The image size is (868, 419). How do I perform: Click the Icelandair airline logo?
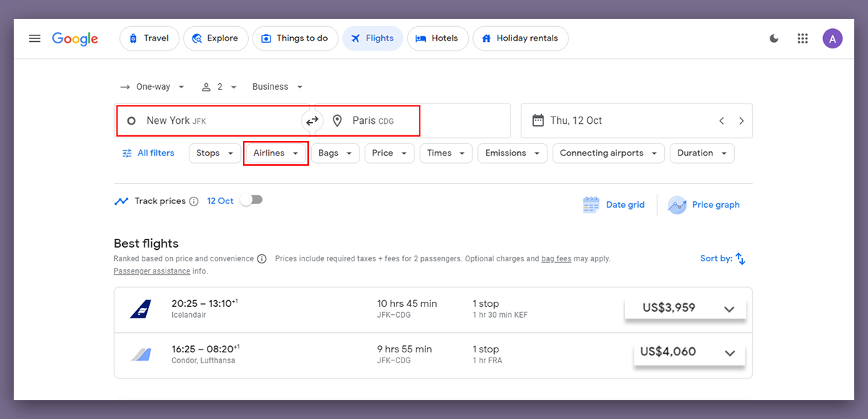(140, 309)
